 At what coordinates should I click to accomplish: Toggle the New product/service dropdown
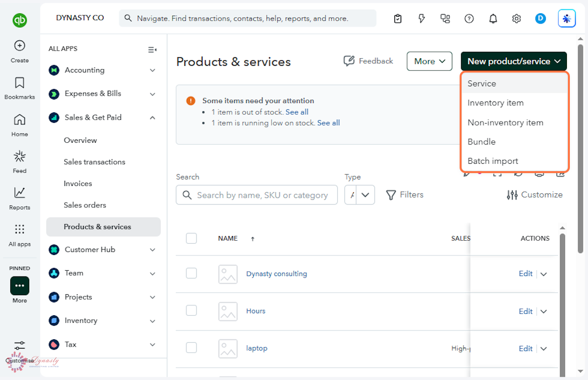tap(514, 61)
